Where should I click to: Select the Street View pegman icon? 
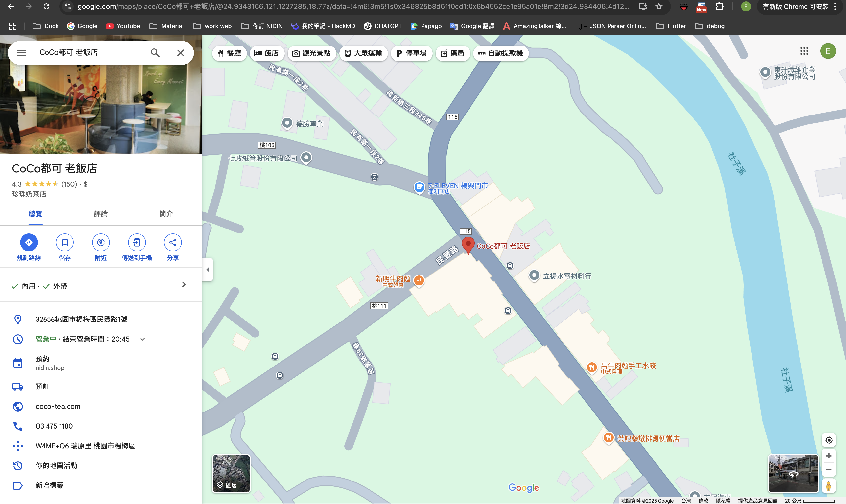pos(829,486)
